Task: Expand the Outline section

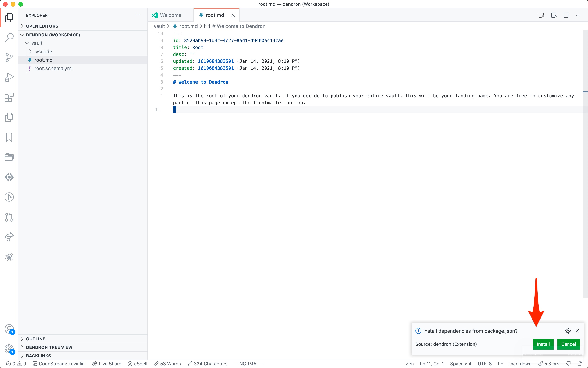Action: tap(83, 339)
